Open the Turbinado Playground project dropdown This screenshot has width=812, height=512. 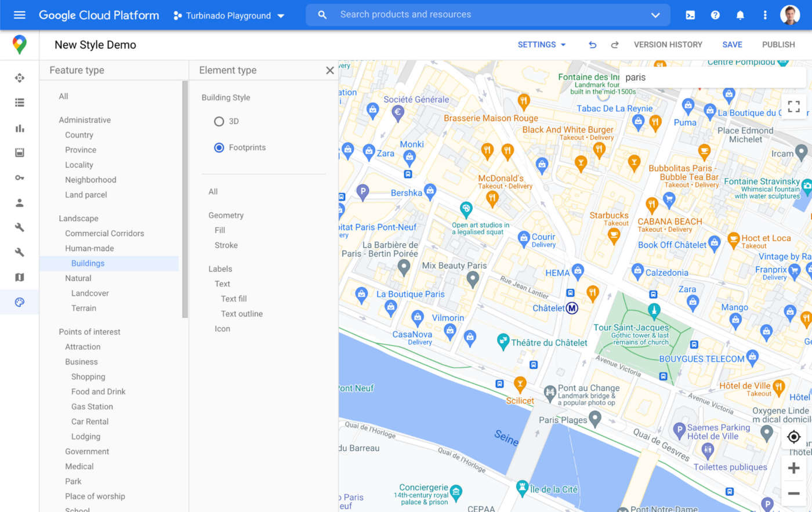(229, 16)
